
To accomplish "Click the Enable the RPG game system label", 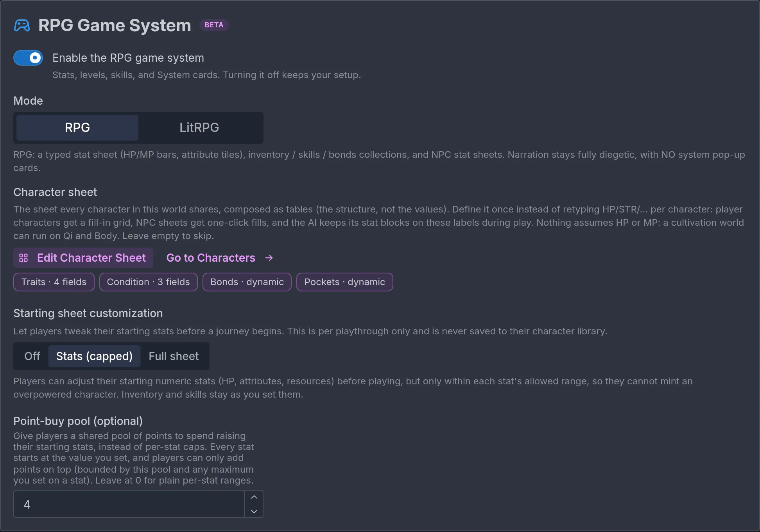I will pyautogui.click(x=128, y=58).
